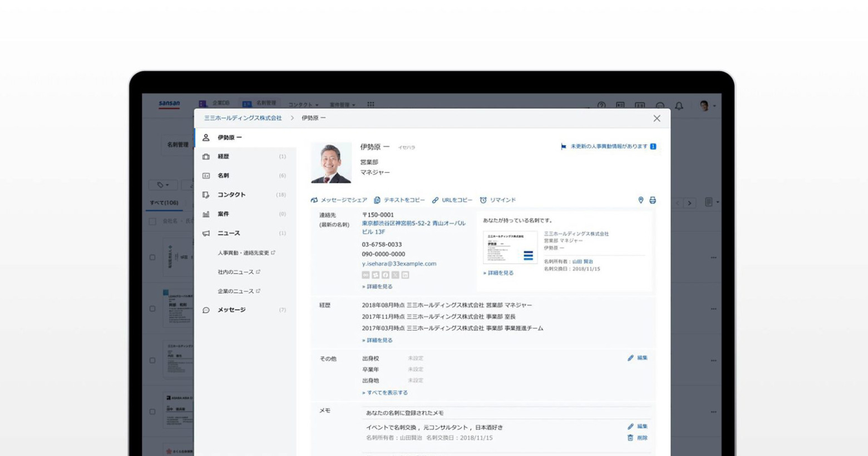Screen dimensions: 868x456
Task: Click the help question mark icon in header
Action: (601, 106)
